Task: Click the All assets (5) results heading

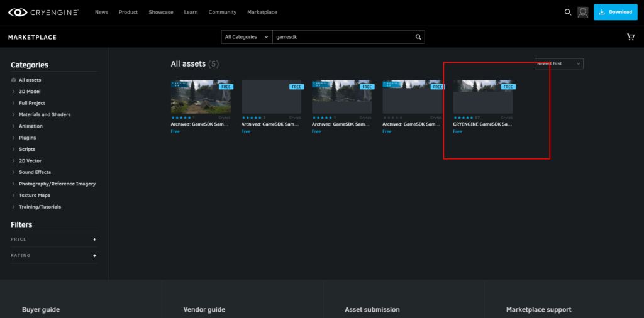Action: 195,63
